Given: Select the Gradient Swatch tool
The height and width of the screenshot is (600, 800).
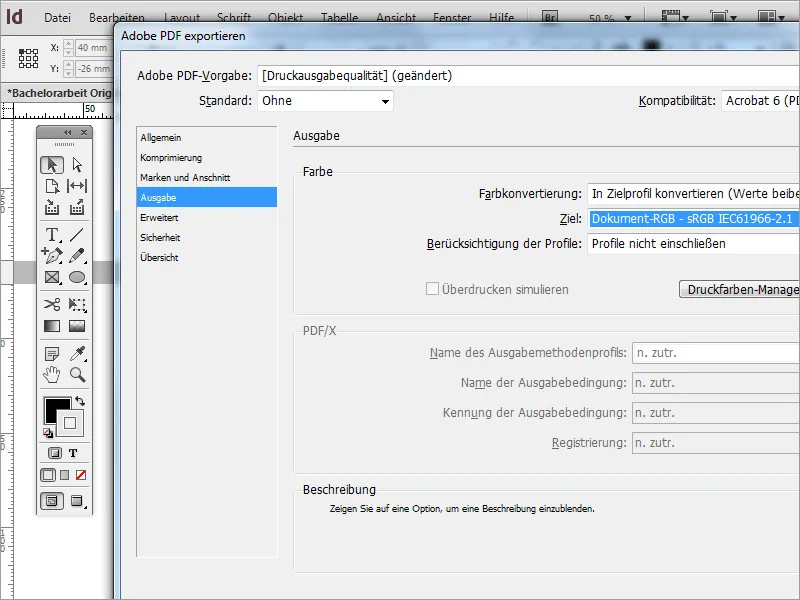Looking at the screenshot, I should tap(52, 326).
